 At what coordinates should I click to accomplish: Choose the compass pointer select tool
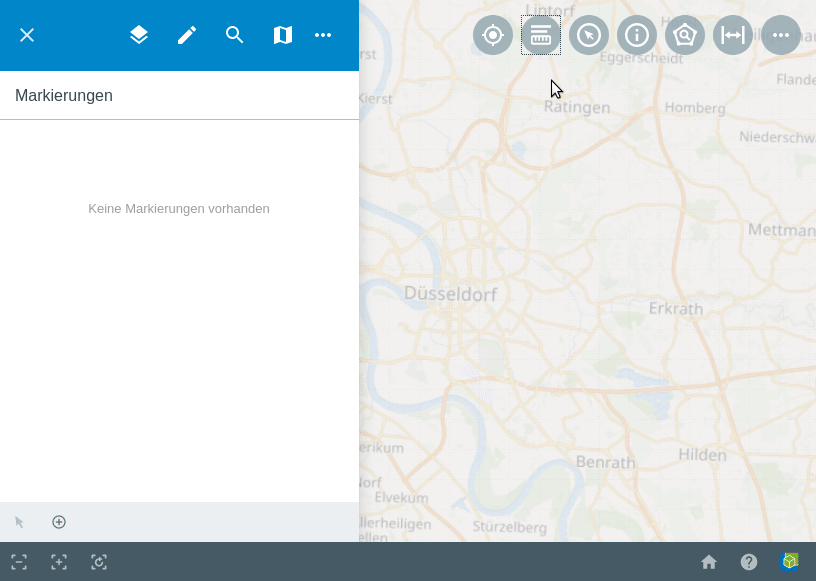[x=589, y=35]
